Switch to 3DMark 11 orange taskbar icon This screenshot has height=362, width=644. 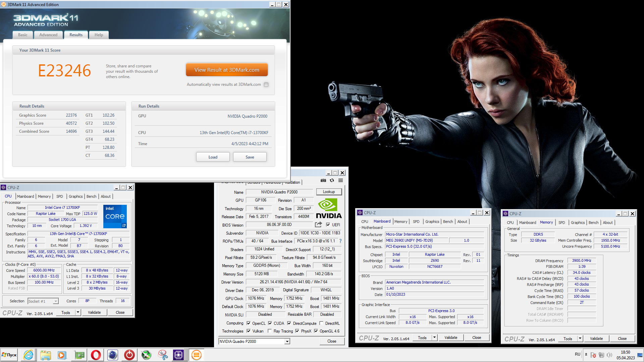pyautogui.click(x=197, y=355)
